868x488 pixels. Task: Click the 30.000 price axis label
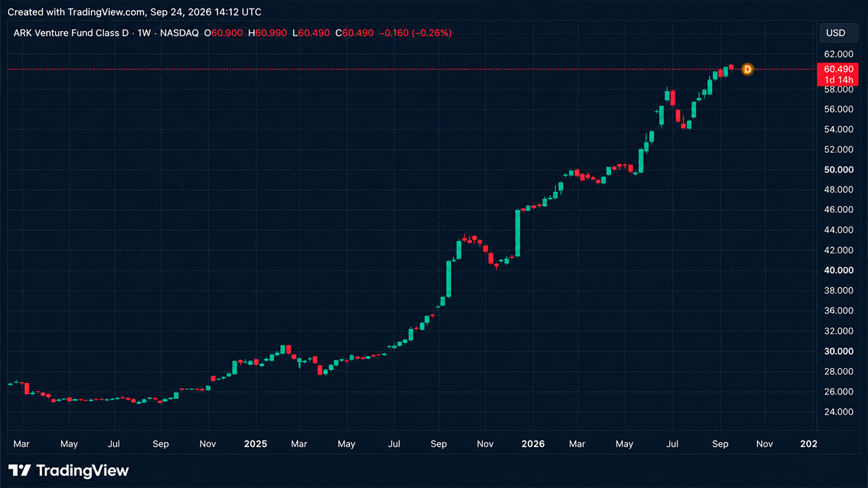pyautogui.click(x=839, y=351)
